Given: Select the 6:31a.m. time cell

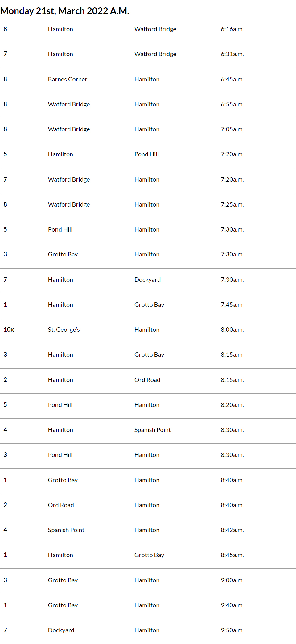Looking at the screenshot, I should click(x=232, y=54).
